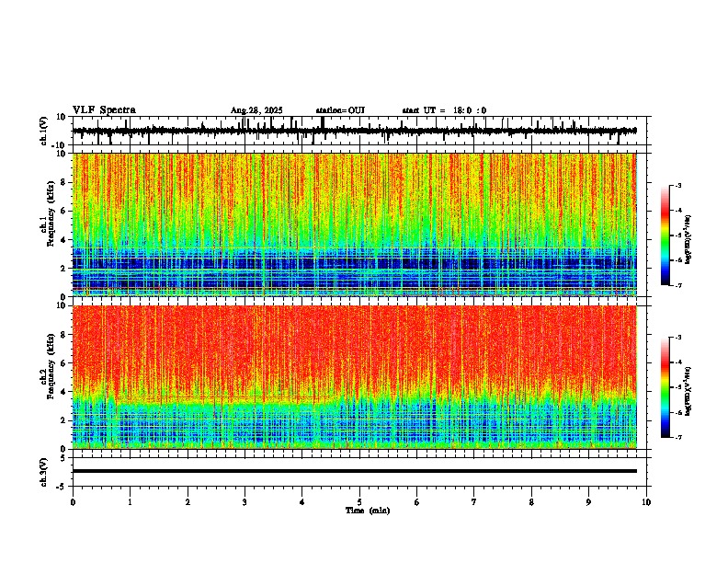Click the 'start UT = 18: 0 : 0' label
Screen dimensions: 728x563
click(444, 110)
